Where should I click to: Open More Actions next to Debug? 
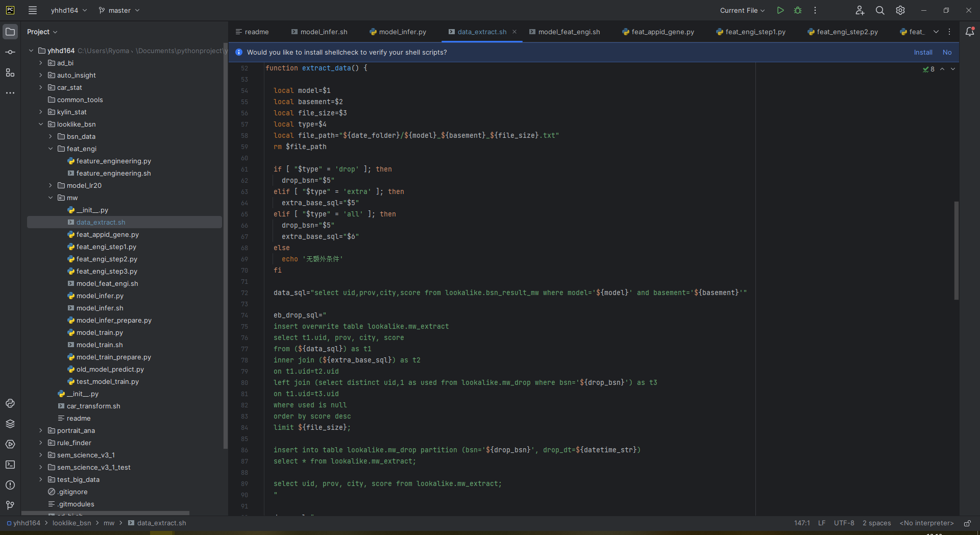815,10
